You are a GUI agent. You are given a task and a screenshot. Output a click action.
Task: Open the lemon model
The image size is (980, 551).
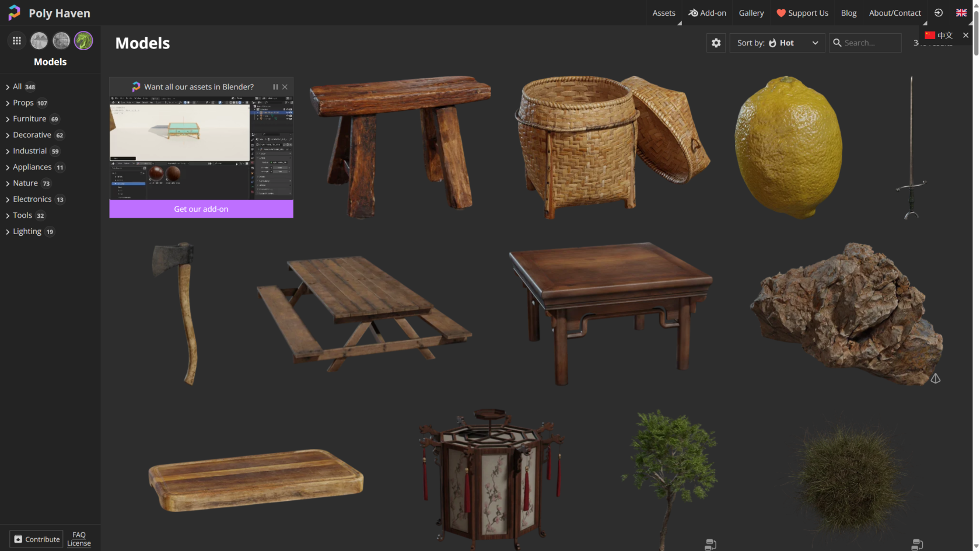788,147
